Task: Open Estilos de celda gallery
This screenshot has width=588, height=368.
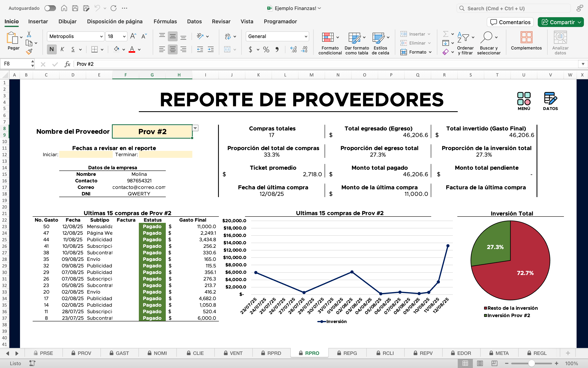Action: pyautogui.click(x=380, y=43)
